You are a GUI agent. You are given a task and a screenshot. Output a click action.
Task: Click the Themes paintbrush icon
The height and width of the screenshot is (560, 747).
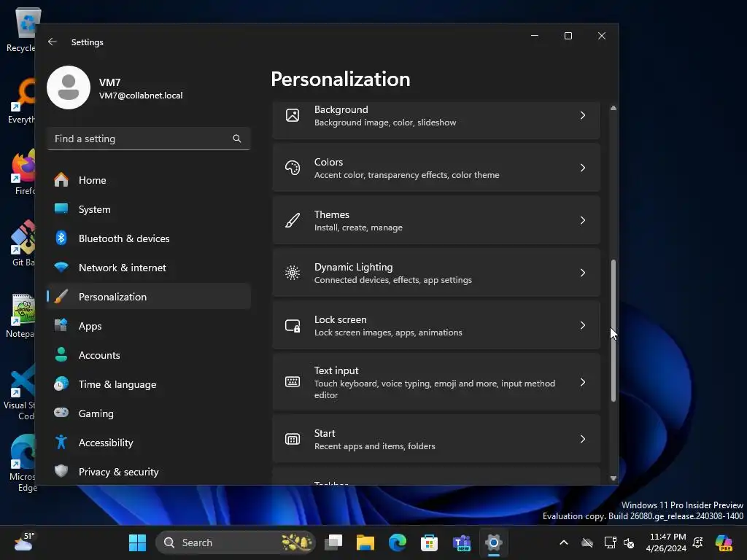coord(293,220)
